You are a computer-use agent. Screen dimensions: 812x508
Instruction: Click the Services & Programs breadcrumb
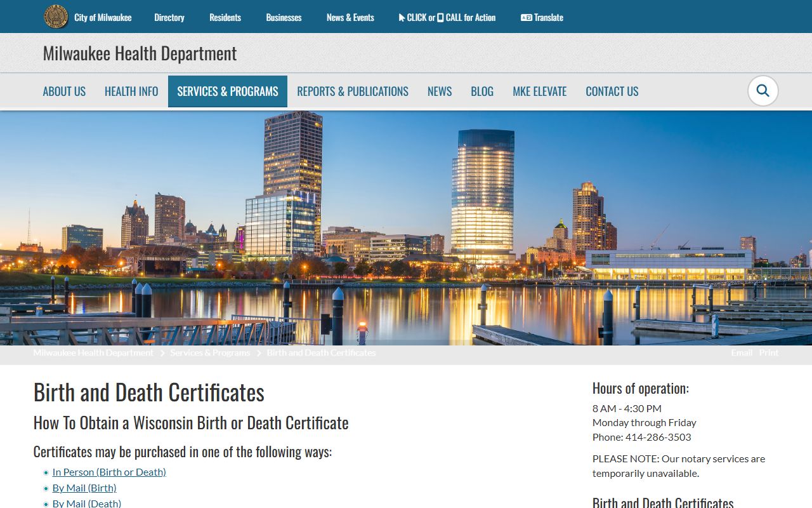[x=210, y=352]
